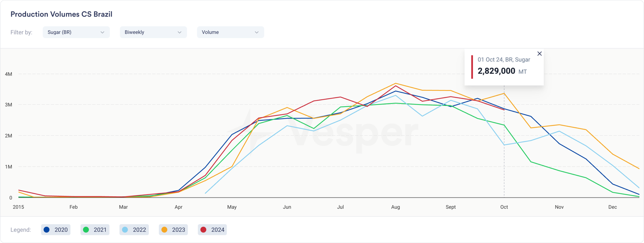Click the Dec label on the x-axis
Viewport: 644px width, 243px height.
[612, 207]
